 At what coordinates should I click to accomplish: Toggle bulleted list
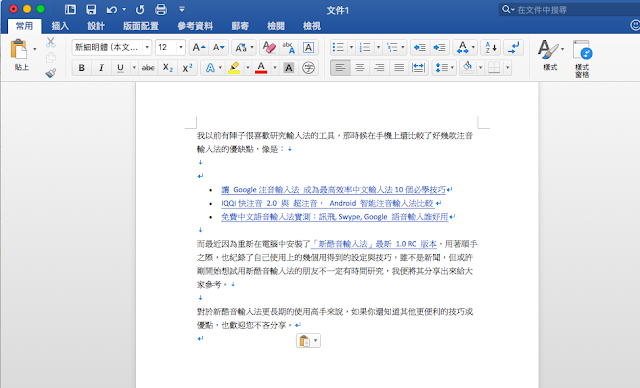(x=338, y=48)
